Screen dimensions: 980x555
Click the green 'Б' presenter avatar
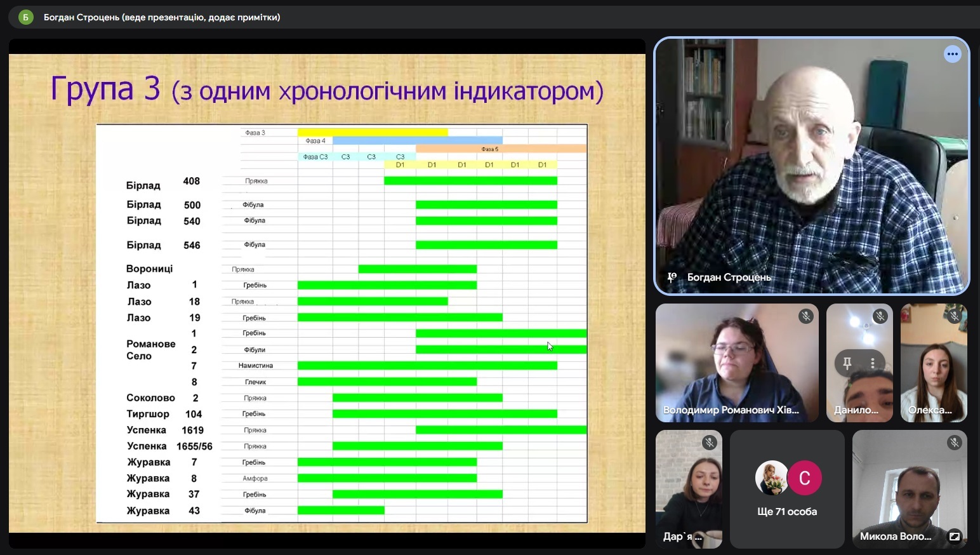25,17
